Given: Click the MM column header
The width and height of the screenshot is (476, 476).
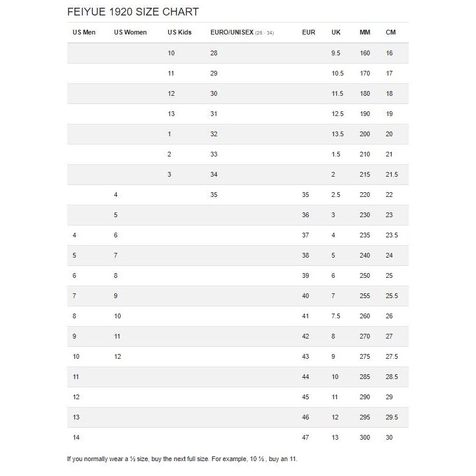Looking at the screenshot, I should pos(365,32).
